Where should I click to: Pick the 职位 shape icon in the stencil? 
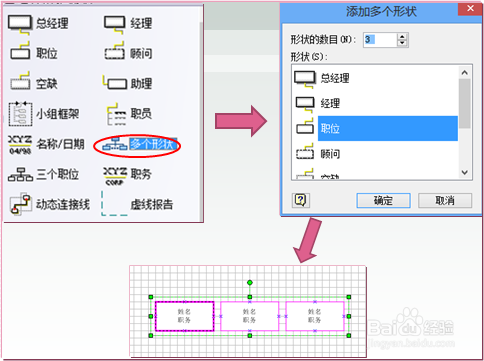click(20, 51)
